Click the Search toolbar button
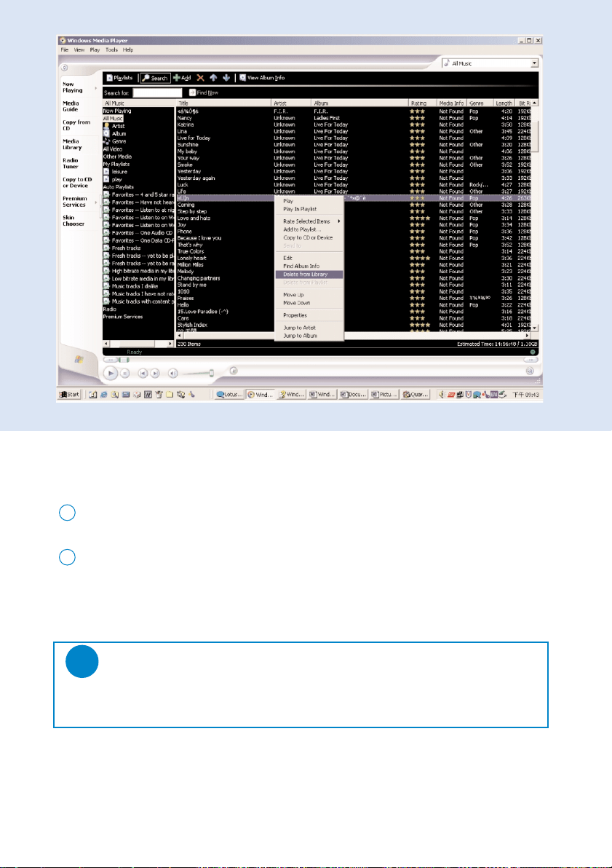The image size is (612, 868). tap(155, 78)
